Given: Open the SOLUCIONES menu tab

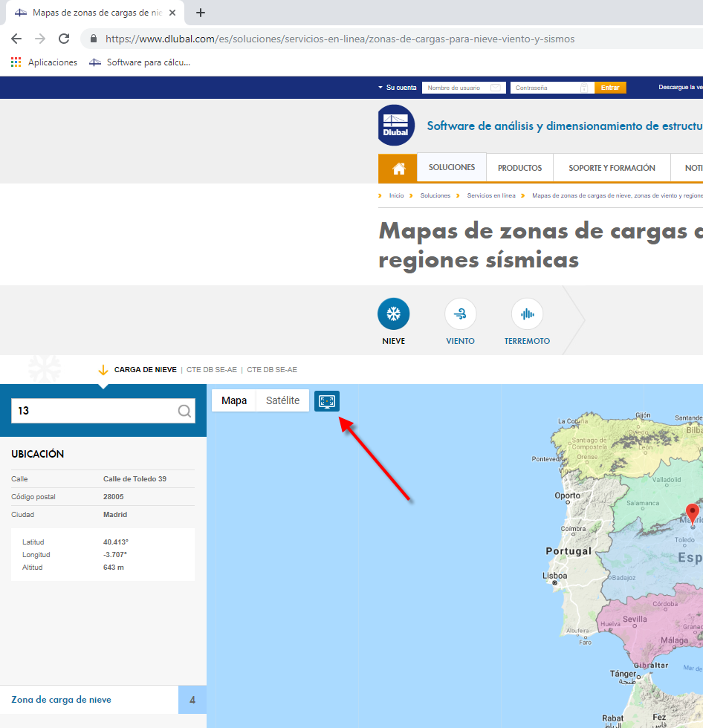Looking at the screenshot, I should coord(452,167).
